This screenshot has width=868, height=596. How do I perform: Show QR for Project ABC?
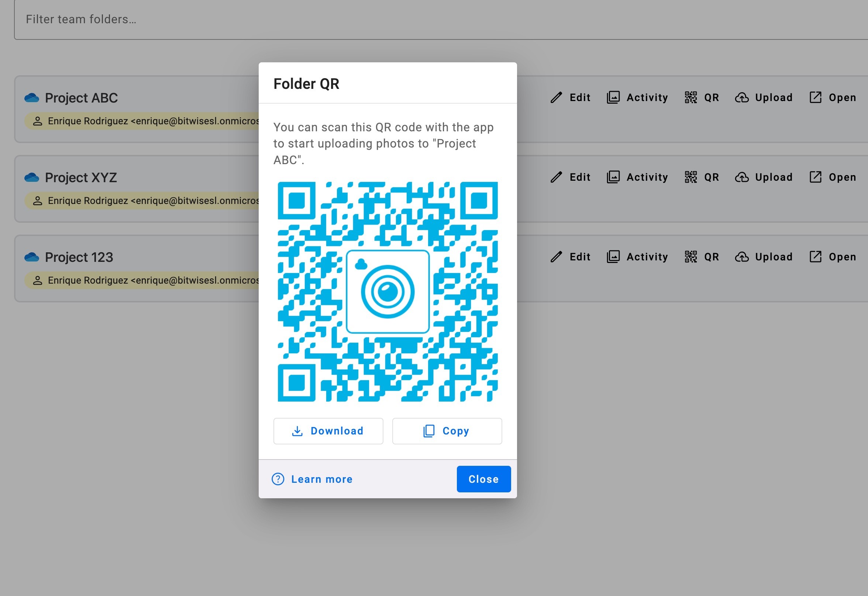pyautogui.click(x=702, y=97)
